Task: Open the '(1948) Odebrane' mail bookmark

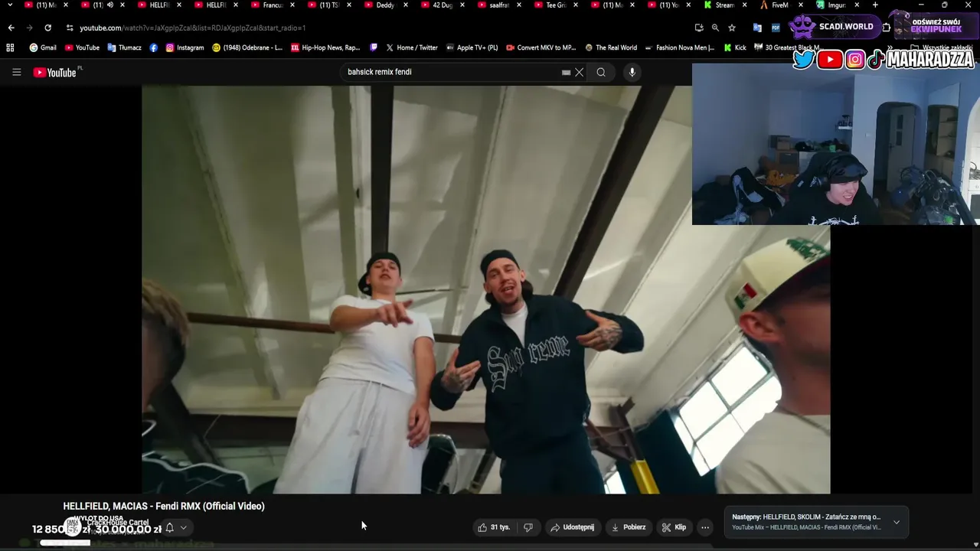Action: (x=247, y=47)
